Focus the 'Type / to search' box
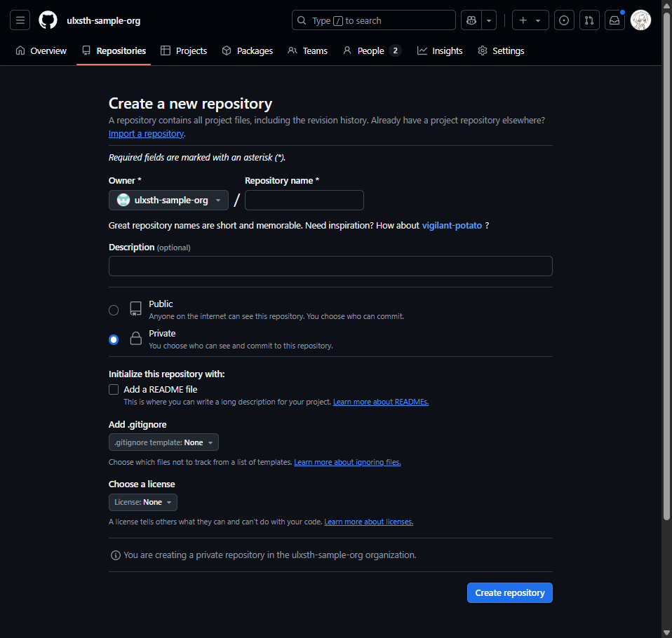Screen dimensions: 672x638 click(x=374, y=20)
